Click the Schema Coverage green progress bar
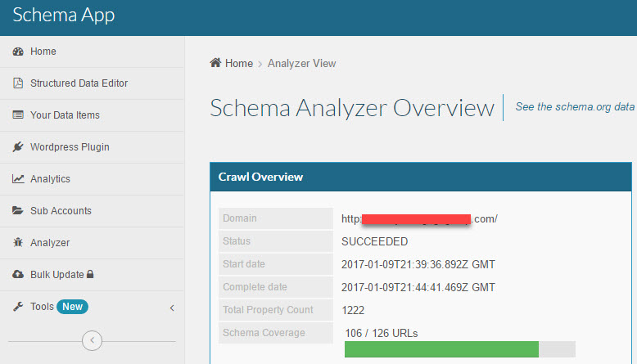 (x=441, y=349)
